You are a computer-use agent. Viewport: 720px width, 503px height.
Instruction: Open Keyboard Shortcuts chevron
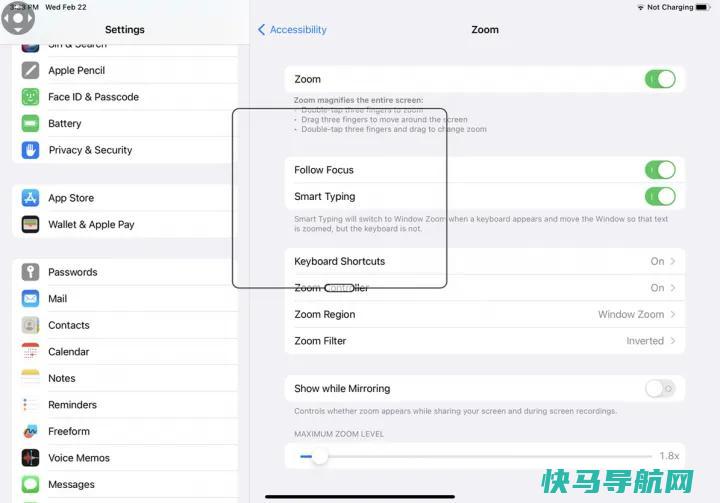coord(673,261)
